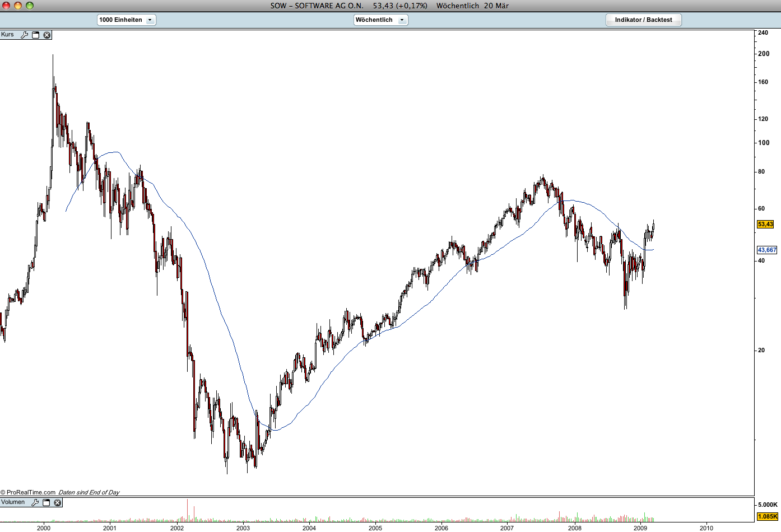Click the red window close button
Screen dimensions: 781x532
click(x=6, y=6)
